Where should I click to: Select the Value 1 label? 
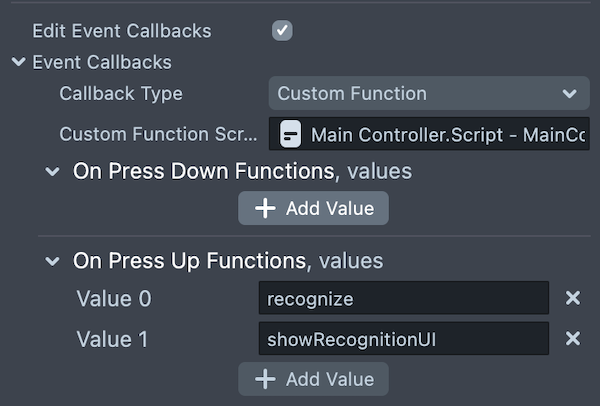tap(113, 339)
